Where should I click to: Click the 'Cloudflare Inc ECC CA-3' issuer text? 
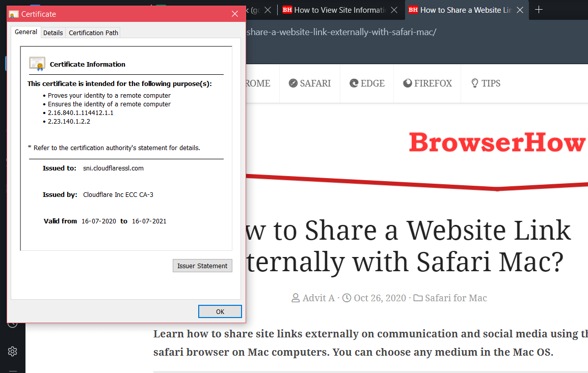(118, 195)
